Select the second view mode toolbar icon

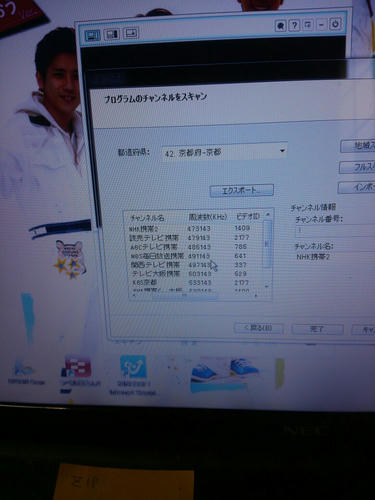[112, 34]
